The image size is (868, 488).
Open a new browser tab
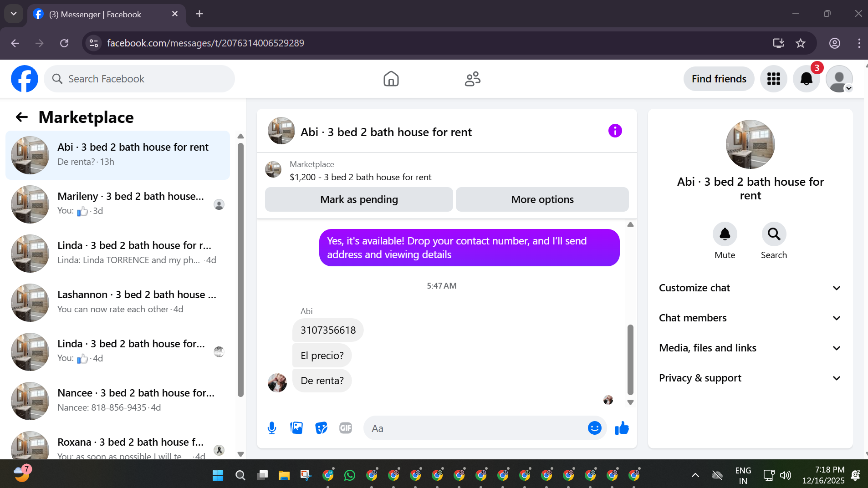click(199, 14)
